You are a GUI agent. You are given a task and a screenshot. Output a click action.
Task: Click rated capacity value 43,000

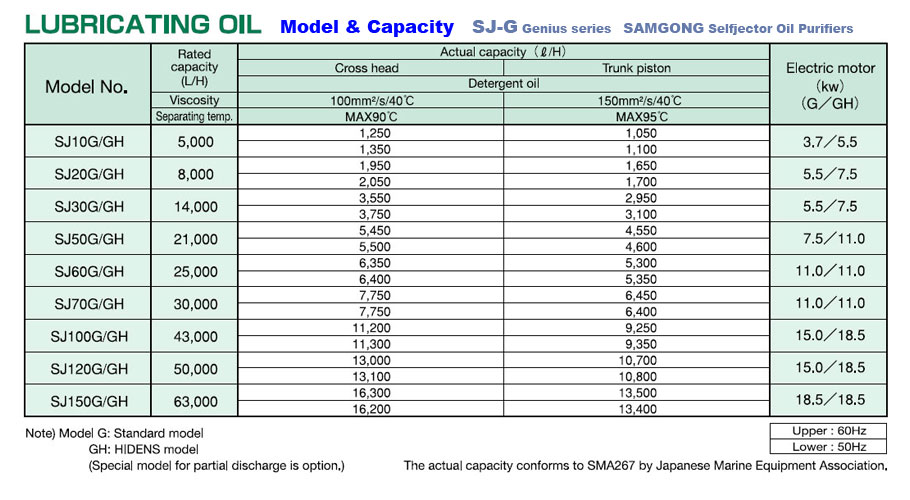196,336
